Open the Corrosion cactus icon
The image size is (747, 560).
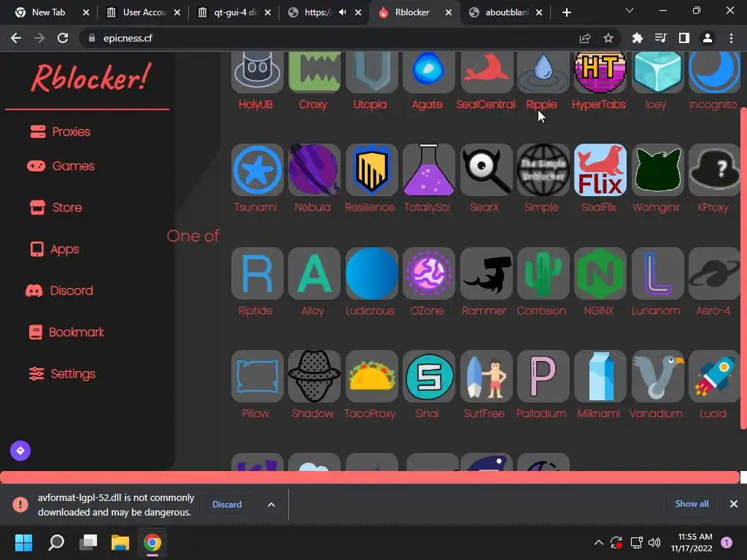click(543, 273)
